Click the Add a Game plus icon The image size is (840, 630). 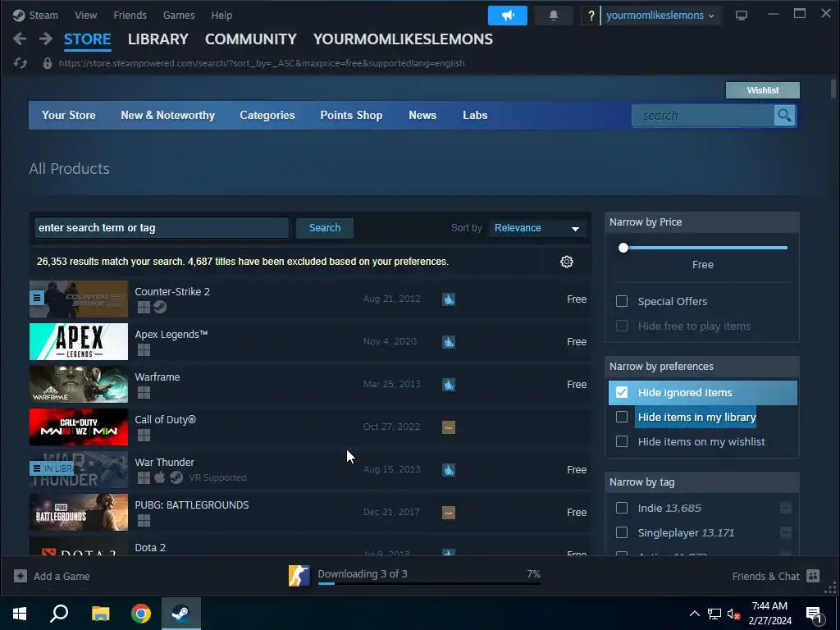[21, 576]
